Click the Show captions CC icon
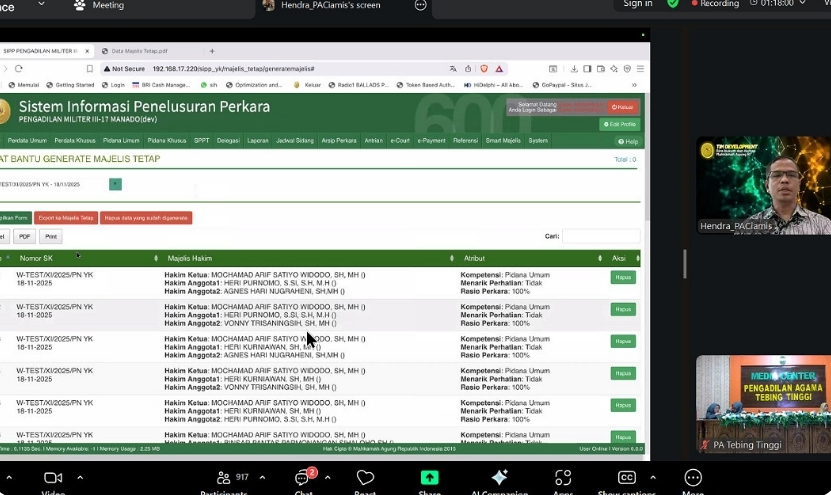 pyautogui.click(x=627, y=478)
